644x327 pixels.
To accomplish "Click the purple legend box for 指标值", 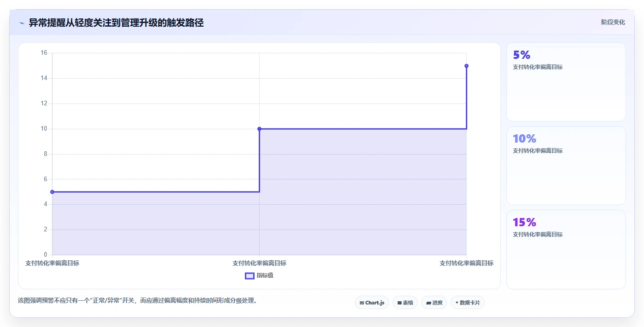I will (249, 275).
